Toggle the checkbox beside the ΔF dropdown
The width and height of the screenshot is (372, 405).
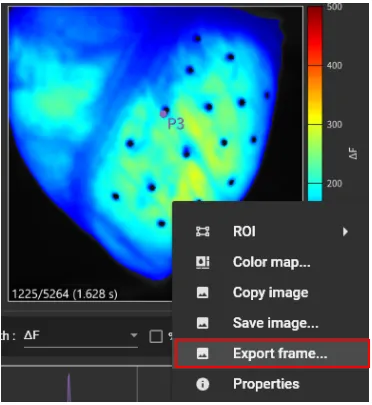tap(156, 336)
